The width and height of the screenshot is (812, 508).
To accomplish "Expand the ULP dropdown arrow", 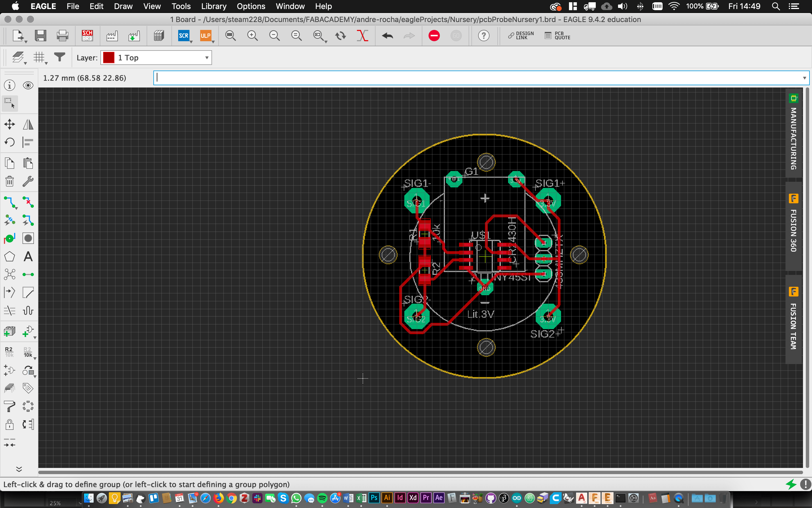I will click(x=213, y=42).
